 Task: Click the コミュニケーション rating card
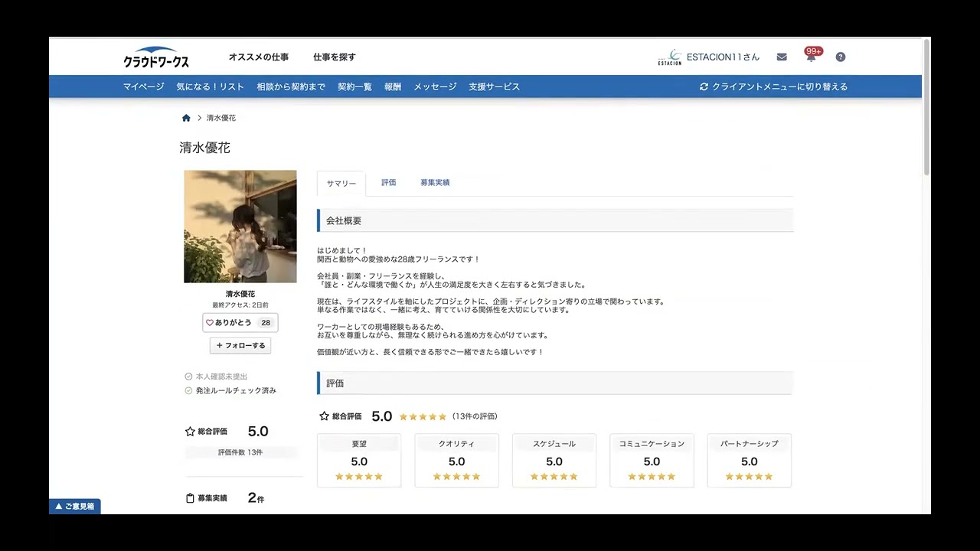click(x=652, y=461)
